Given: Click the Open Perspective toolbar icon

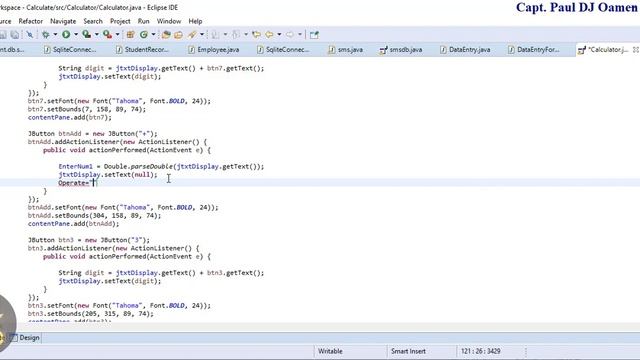Looking at the screenshot, I should (x=314, y=35).
